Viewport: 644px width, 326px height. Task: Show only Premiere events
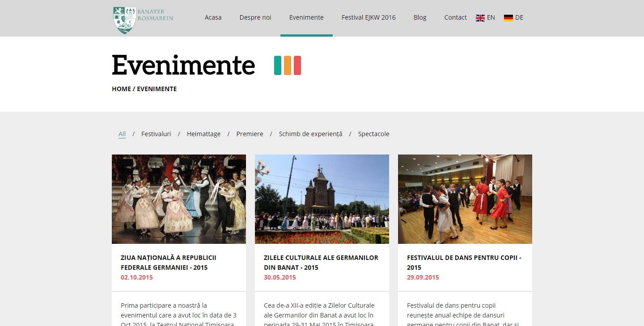tap(250, 134)
